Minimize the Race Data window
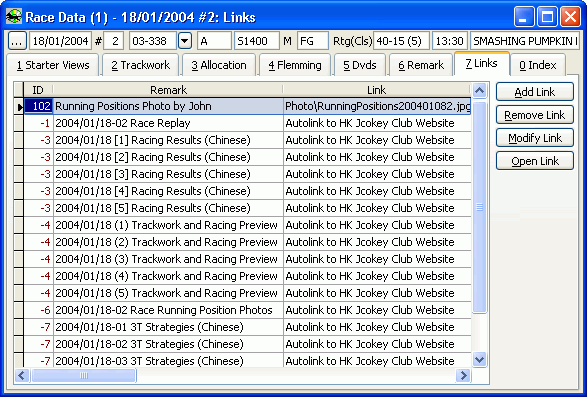Viewport: 587px width, 397px height. click(x=524, y=17)
